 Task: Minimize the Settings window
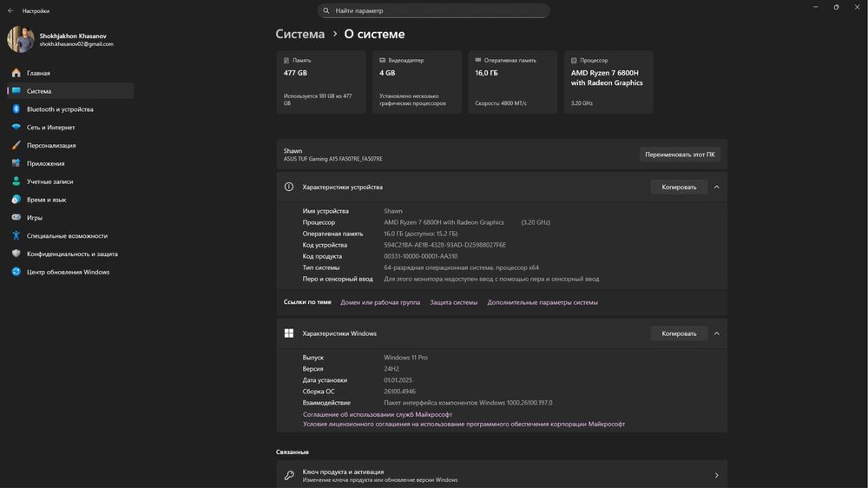[815, 7]
